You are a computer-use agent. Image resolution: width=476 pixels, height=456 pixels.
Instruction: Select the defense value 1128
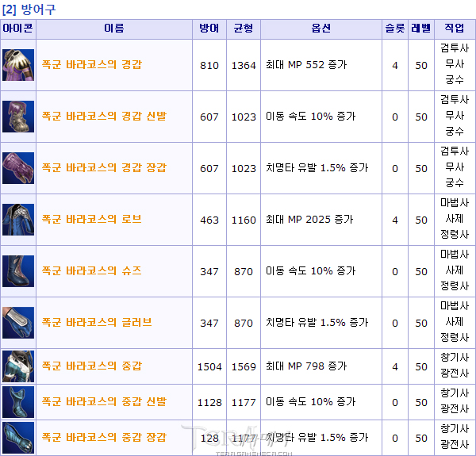tap(209, 403)
